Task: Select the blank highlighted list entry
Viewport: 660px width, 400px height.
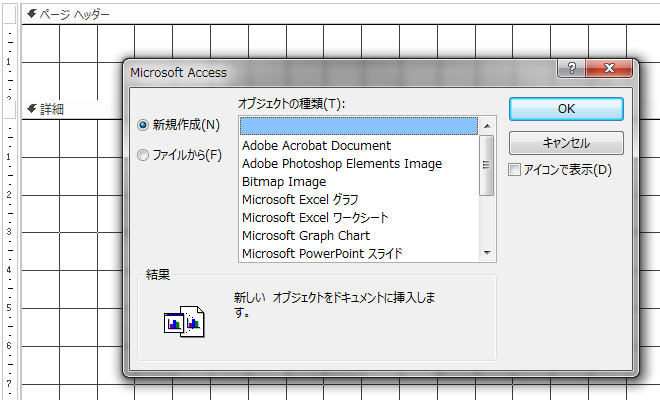Action: pyautogui.click(x=359, y=126)
